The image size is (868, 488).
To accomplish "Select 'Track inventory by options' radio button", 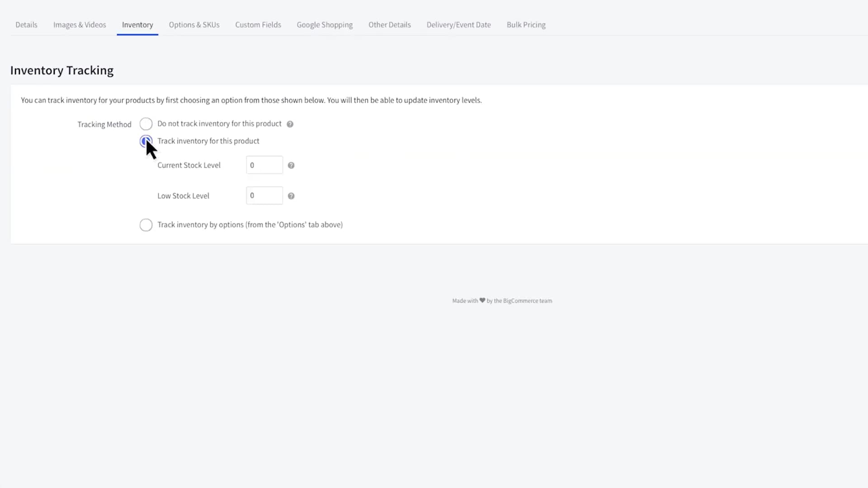I will click(x=146, y=225).
